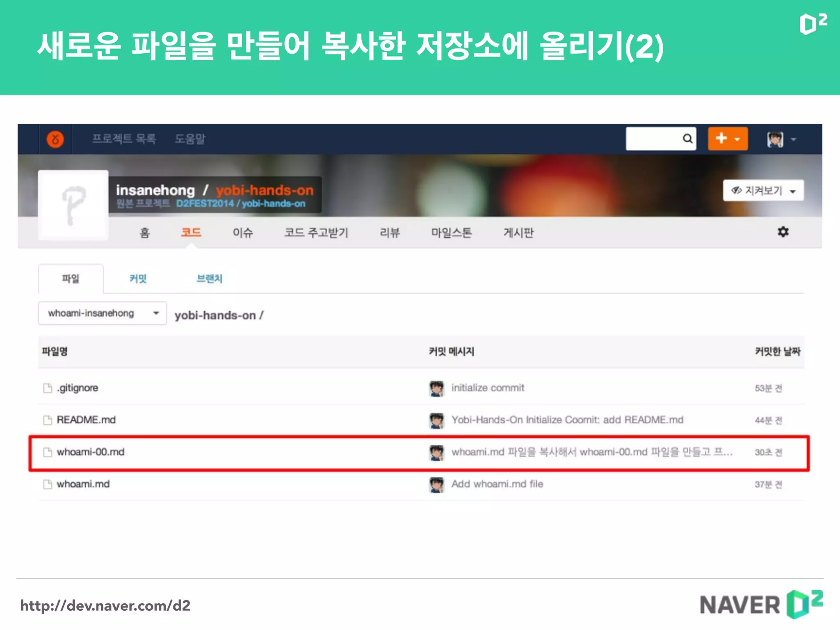Screen dimensions: 840x630
Task: Open the 프로젝트 목록 menu
Action: [123, 139]
